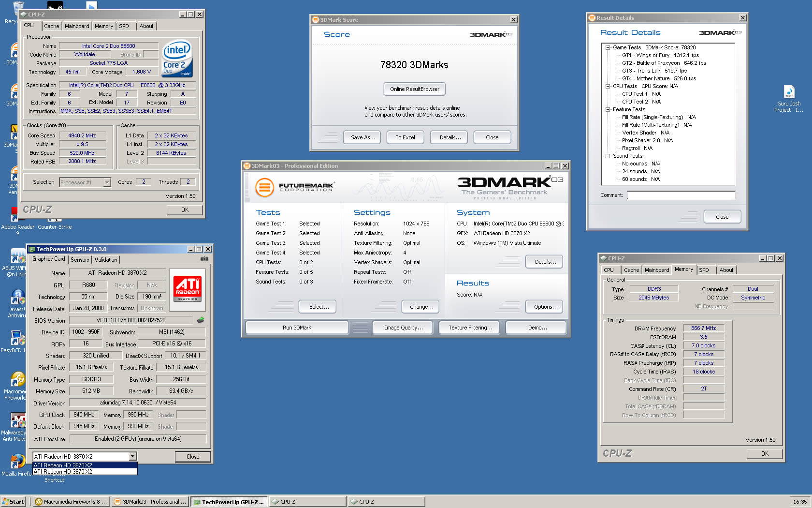The image size is (812, 508).
Task: Switch to 3DMark03 Professional taskbar button
Action: [x=150, y=502]
